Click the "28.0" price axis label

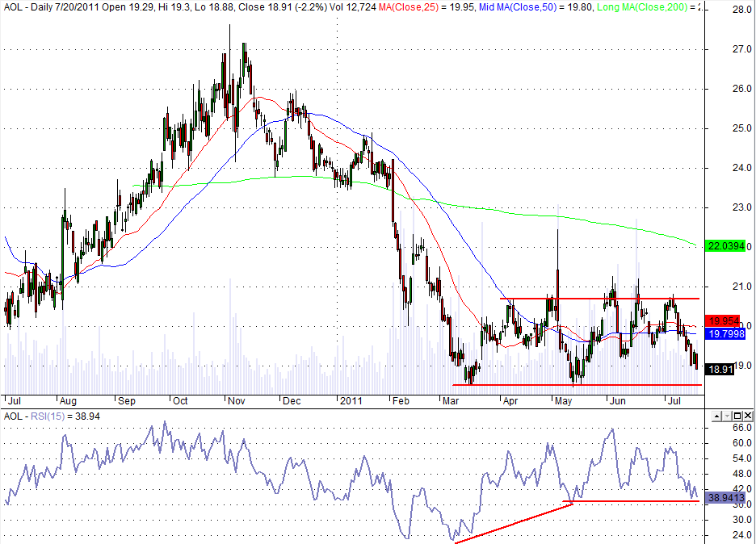click(742, 10)
